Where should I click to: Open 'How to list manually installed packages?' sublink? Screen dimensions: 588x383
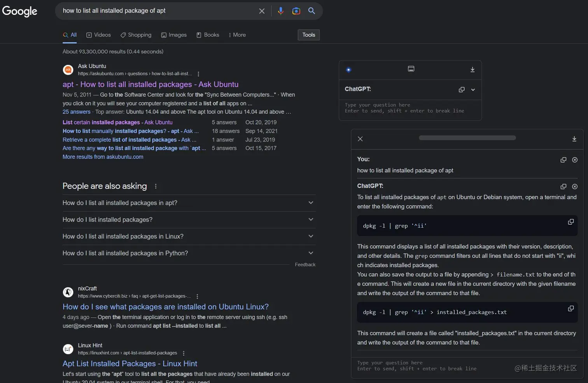coord(131,131)
